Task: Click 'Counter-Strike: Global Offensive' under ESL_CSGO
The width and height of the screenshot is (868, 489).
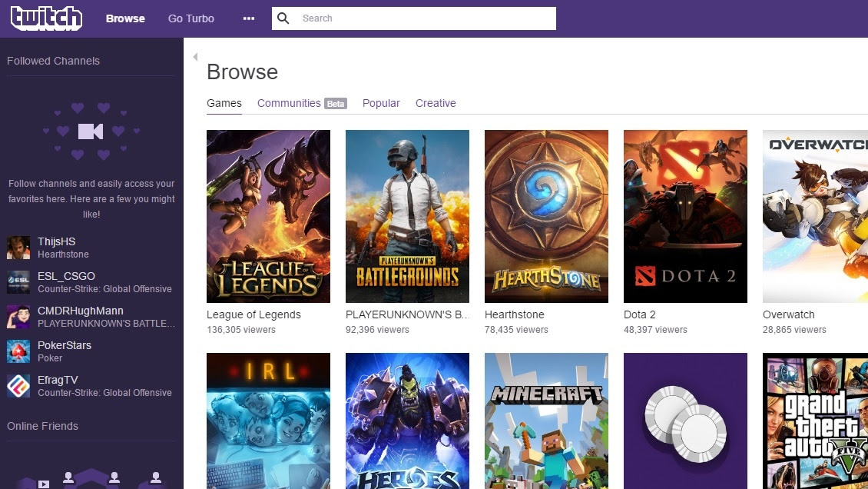Action: pos(104,288)
